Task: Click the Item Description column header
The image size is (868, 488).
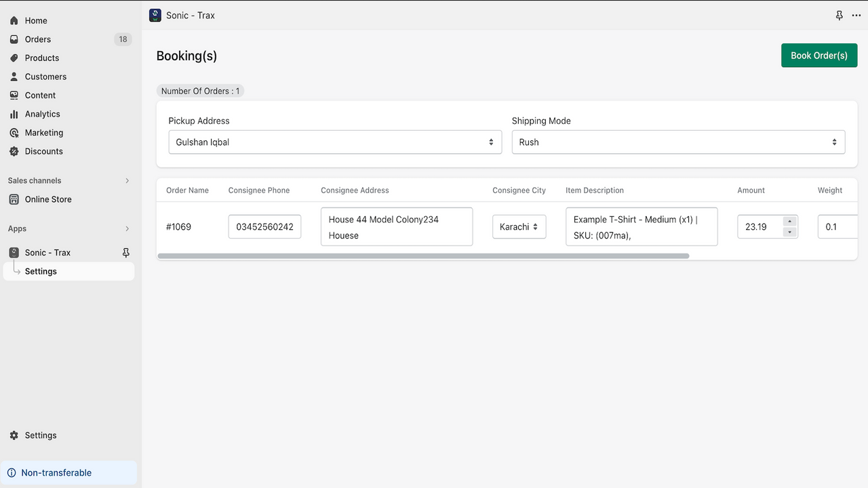Action: [595, 190]
